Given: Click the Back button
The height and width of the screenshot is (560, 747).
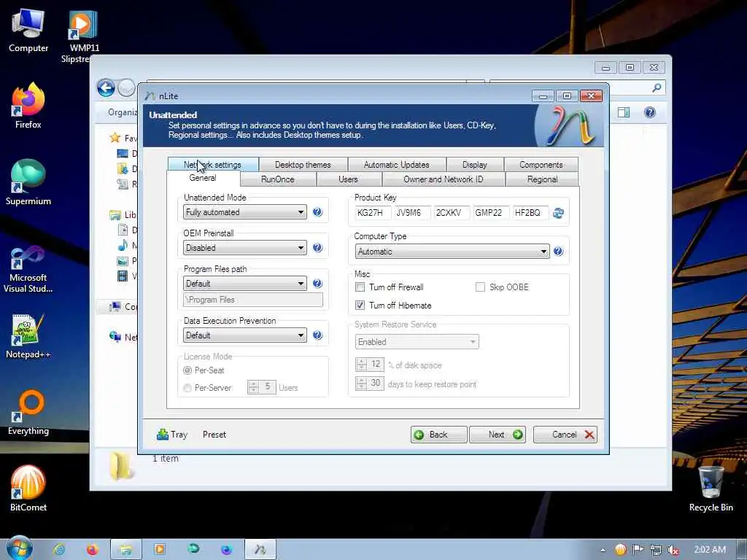Looking at the screenshot, I should [x=438, y=435].
